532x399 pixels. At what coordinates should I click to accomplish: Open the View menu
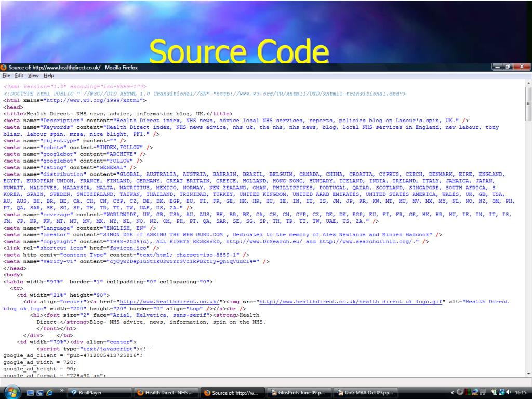[33, 76]
